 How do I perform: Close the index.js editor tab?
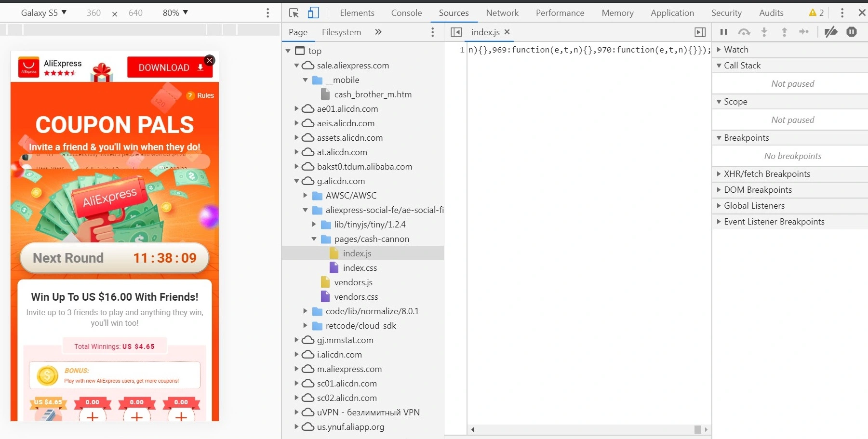(x=507, y=32)
